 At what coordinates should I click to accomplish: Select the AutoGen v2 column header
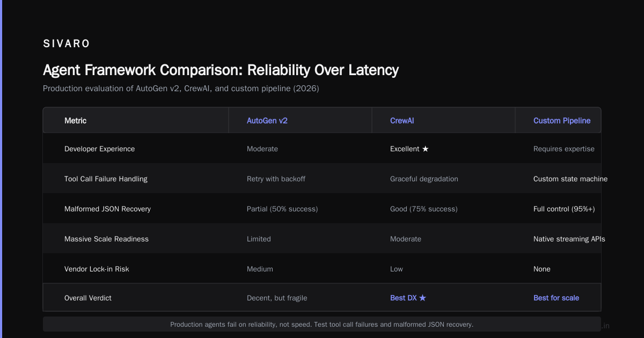(x=267, y=121)
